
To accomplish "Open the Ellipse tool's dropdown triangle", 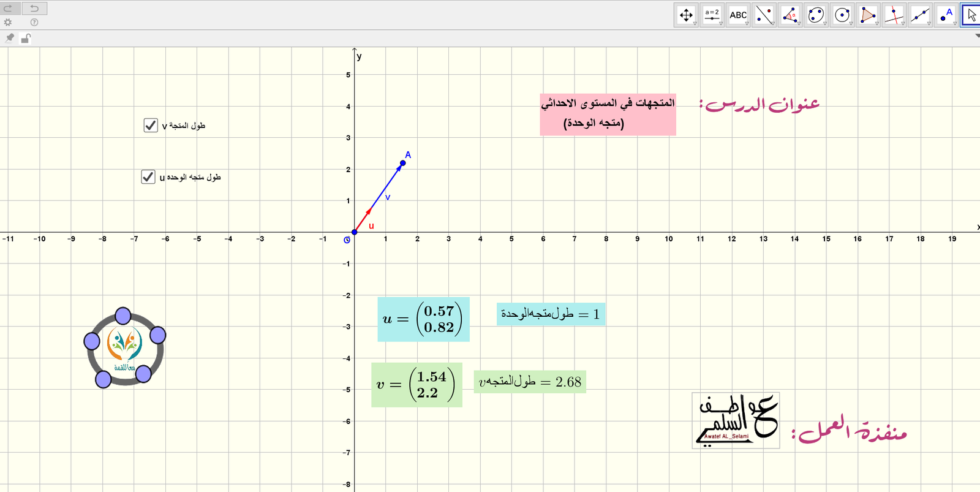I will pos(825,23).
